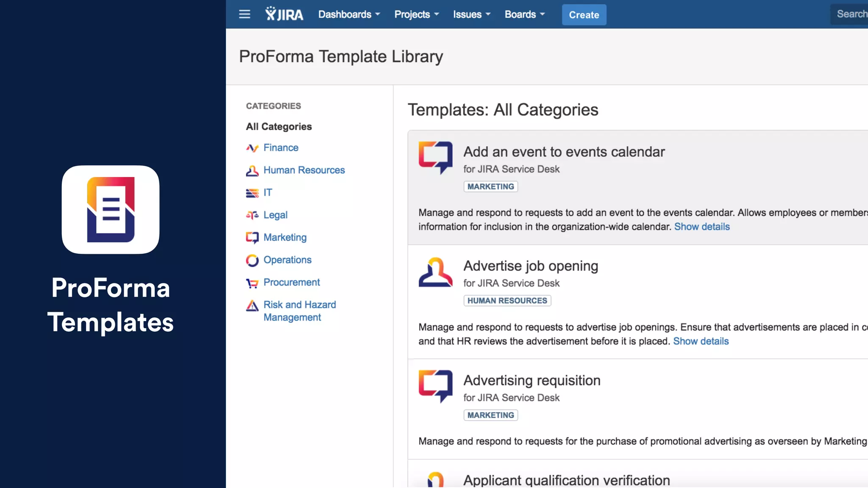This screenshot has width=868, height=488.
Task: Select All Categories in sidebar
Action: (x=279, y=126)
